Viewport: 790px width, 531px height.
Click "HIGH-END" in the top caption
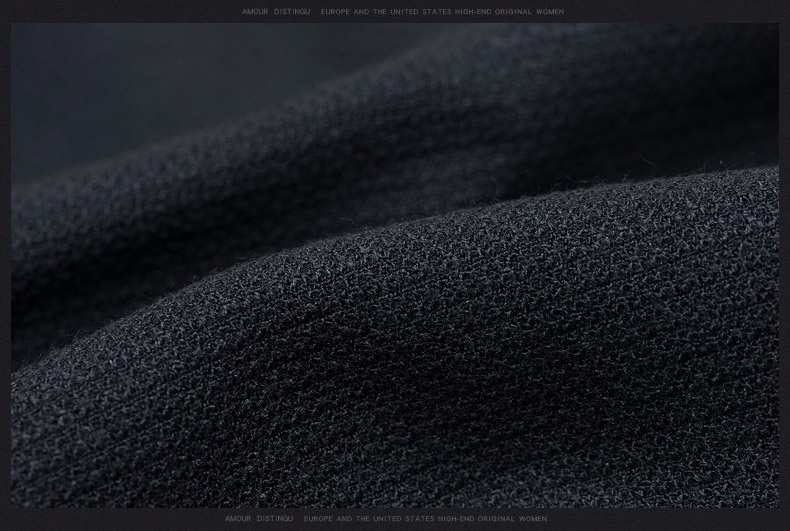click(473, 12)
